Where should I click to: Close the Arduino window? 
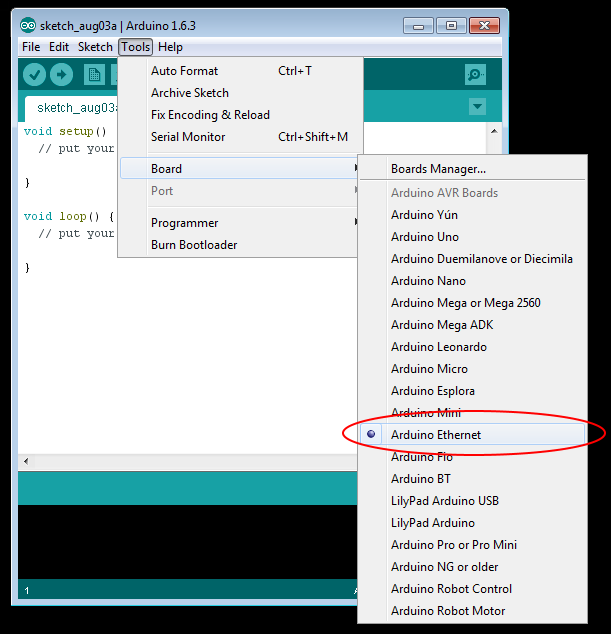[484, 26]
